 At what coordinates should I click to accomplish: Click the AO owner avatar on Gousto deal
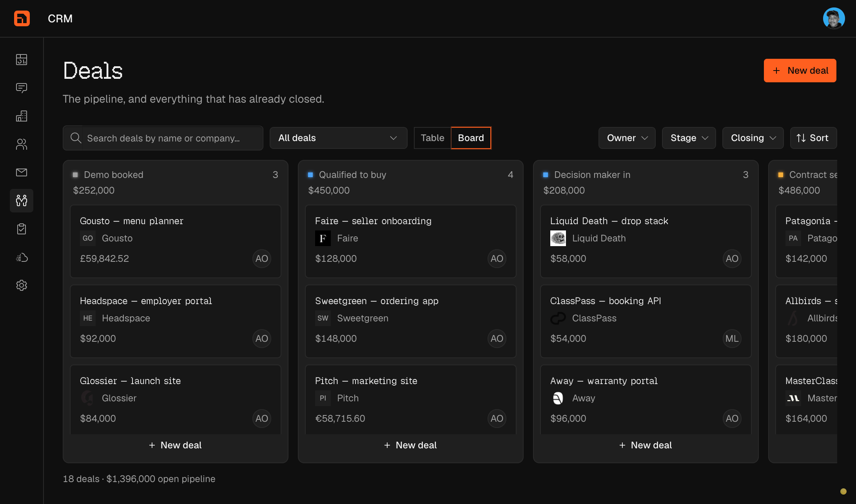coord(262,259)
